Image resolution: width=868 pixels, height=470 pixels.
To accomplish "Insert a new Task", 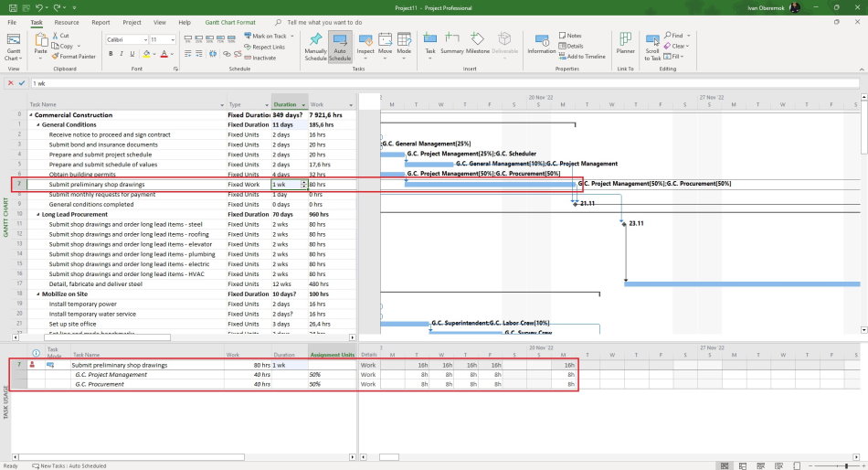I will (430, 46).
